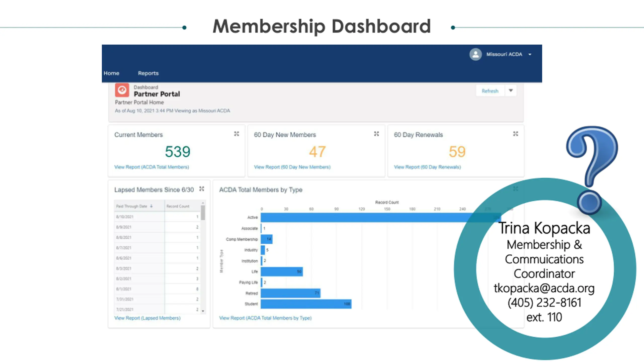Click the 60 Day Renewals value 59
Image resolution: width=644 pixels, height=362 pixels.
point(457,152)
